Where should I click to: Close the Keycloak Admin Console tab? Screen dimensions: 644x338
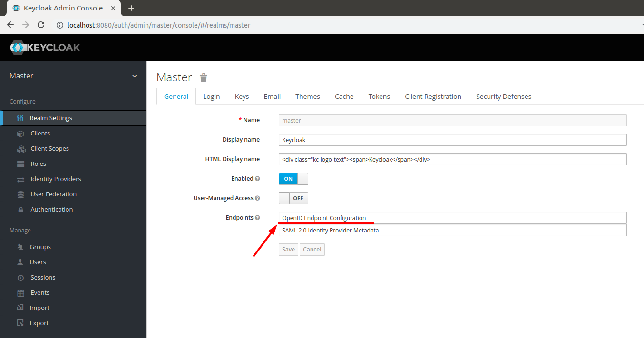[x=113, y=8]
